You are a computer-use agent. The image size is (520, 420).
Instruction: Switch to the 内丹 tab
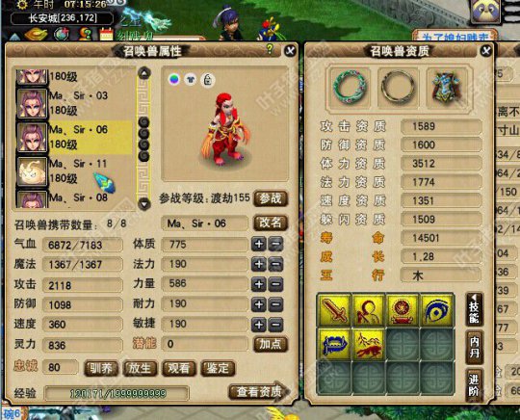click(x=474, y=347)
